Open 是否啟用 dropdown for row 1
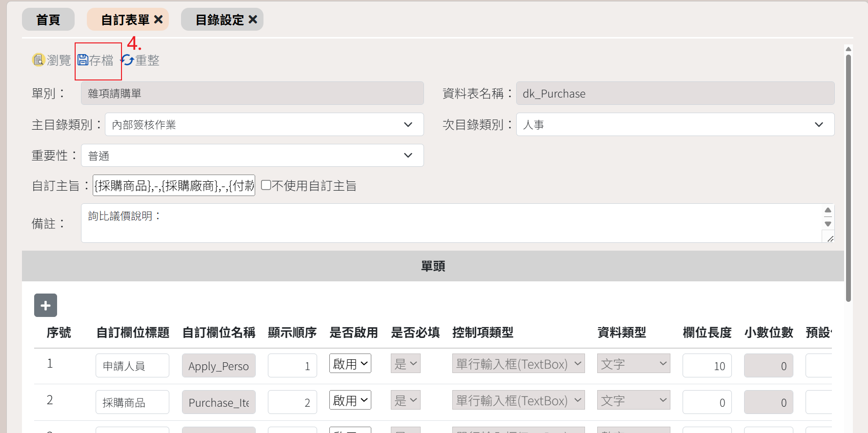The image size is (868, 433). tap(350, 364)
